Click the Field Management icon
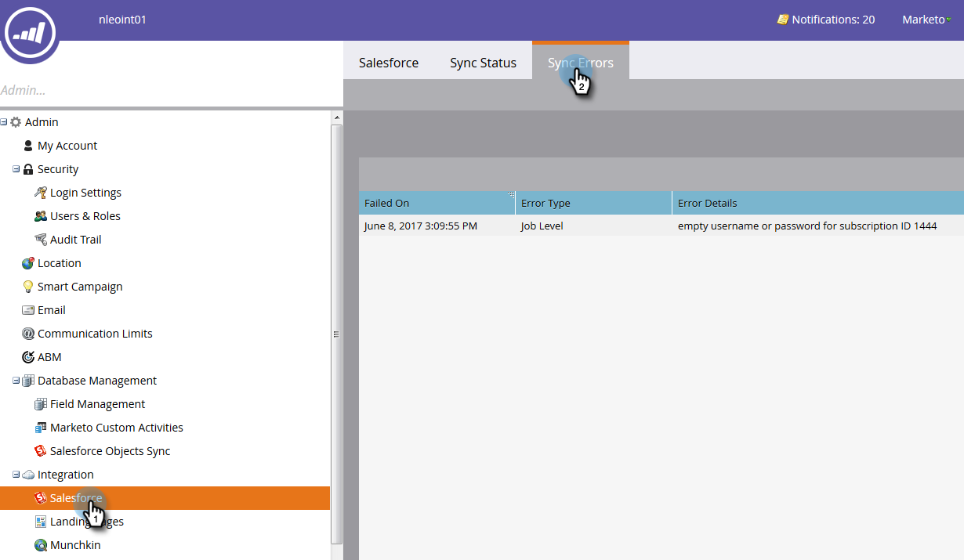The width and height of the screenshot is (964, 560). pos(41,404)
